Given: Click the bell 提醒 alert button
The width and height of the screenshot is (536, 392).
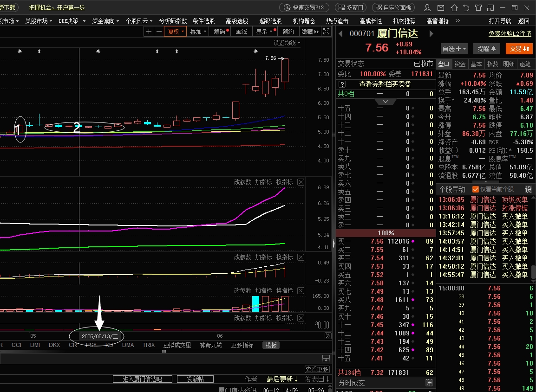Looking at the screenshot, I should [486, 49].
